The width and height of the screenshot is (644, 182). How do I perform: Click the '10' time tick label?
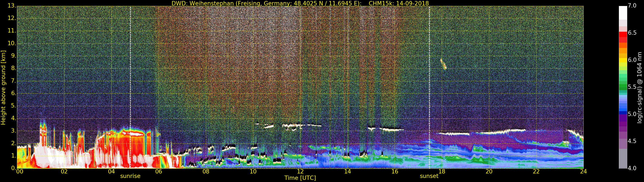(253, 172)
